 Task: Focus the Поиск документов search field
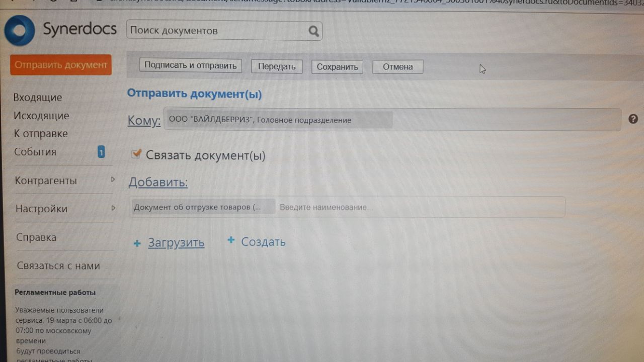(x=224, y=31)
